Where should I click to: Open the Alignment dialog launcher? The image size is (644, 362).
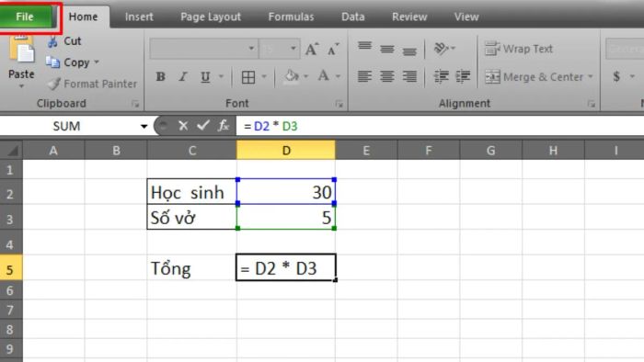point(592,104)
